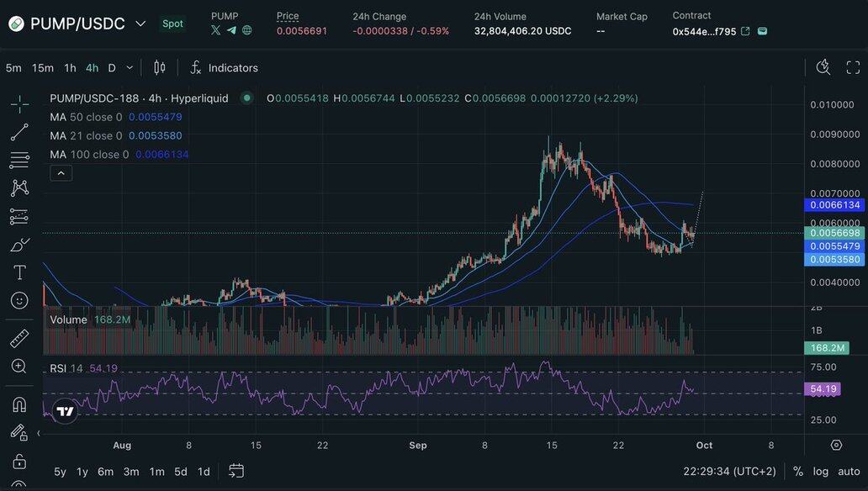
Task: Select the 1h timeframe
Action: pos(70,67)
